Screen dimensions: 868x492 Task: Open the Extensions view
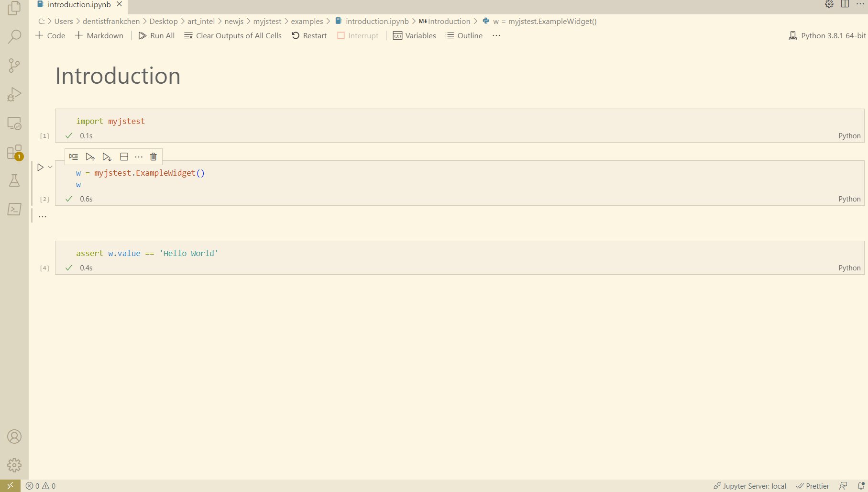click(14, 152)
